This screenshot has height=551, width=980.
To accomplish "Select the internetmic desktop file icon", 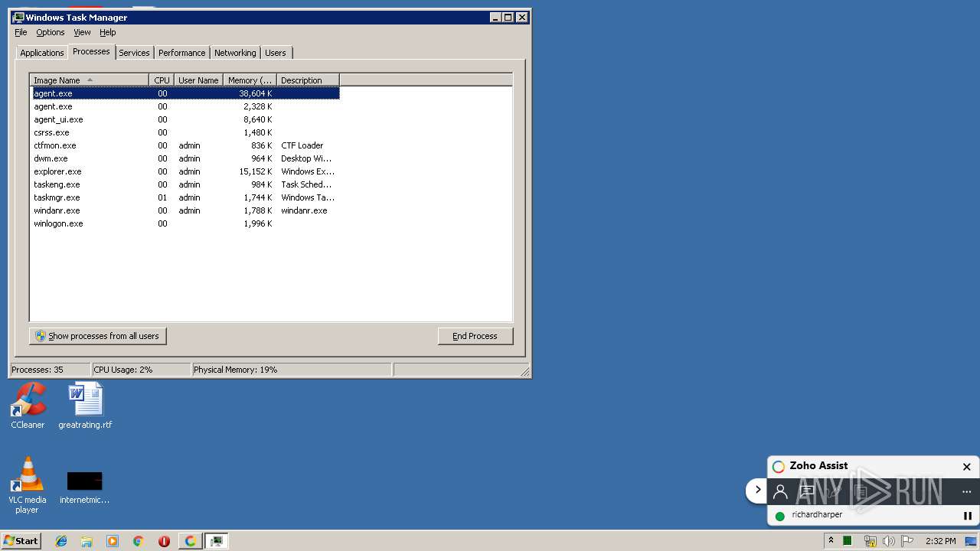I will click(84, 487).
